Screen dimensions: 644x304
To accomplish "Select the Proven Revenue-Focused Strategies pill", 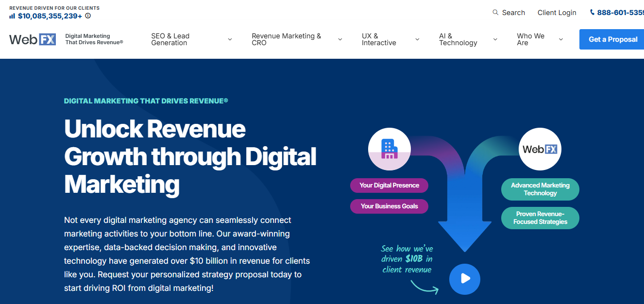I will 540,218.
